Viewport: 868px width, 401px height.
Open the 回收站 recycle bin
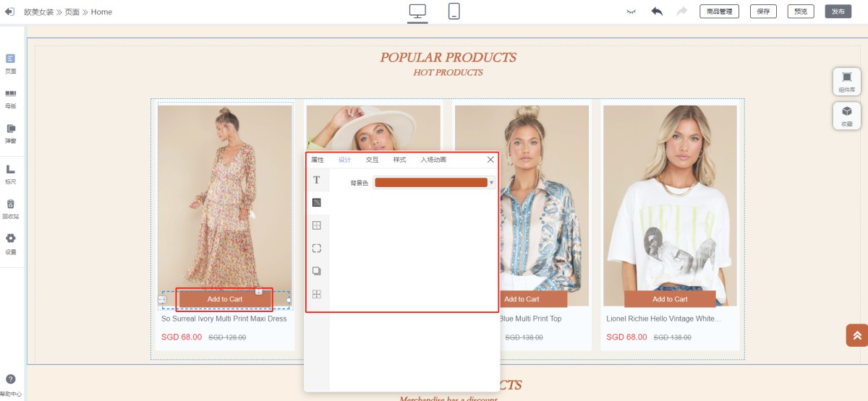click(11, 209)
